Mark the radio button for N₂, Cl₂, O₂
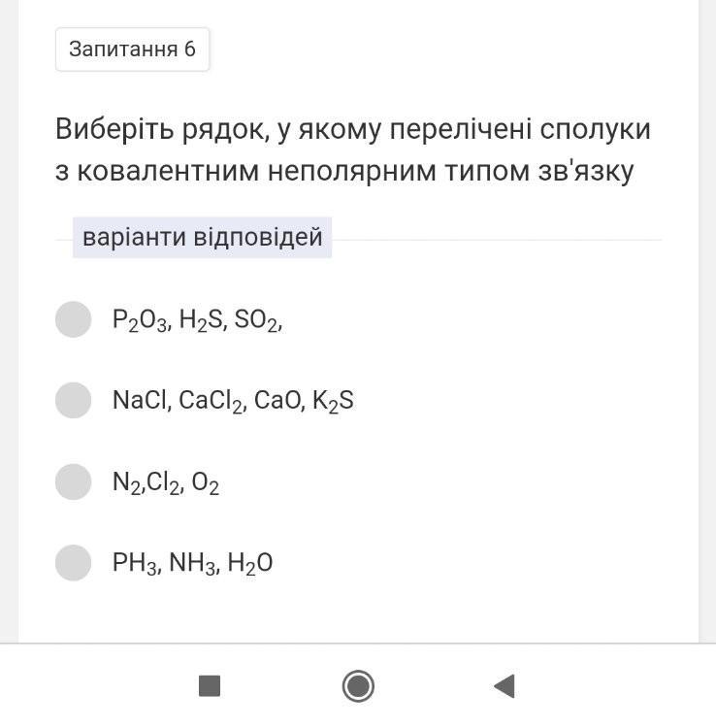The image size is (716, 728). click(73, 481)
